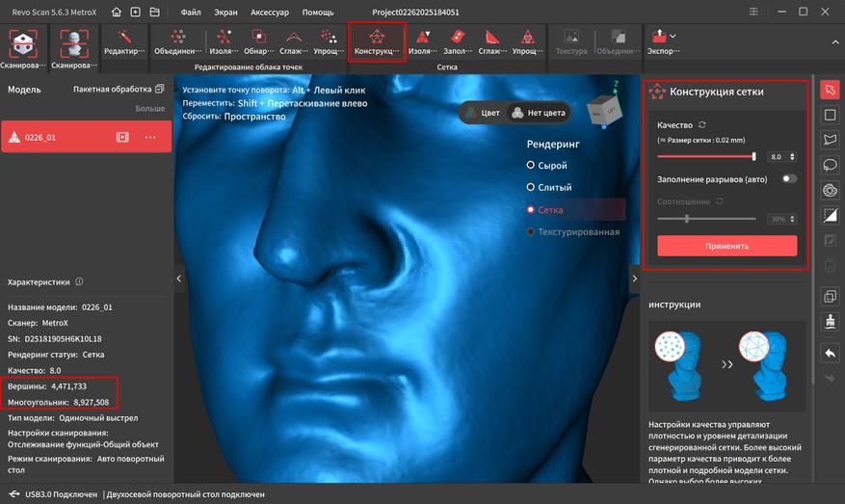Reset the Качество value with refresh icon
This screenshot has width=845, height=504.
[702, 125]
